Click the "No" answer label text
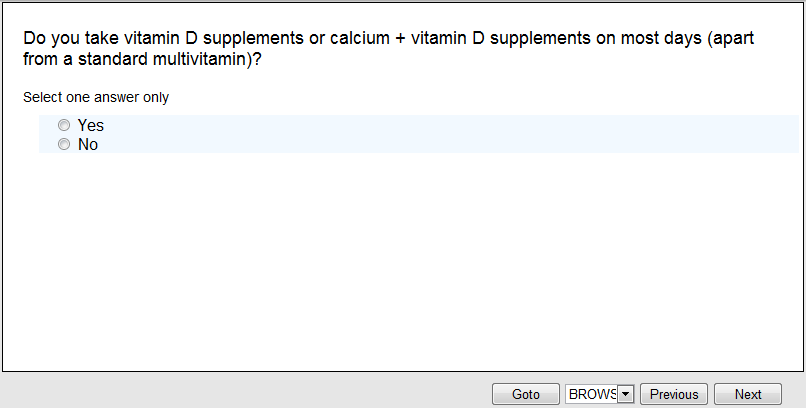 pyautogui.click(x=88, y=145)
